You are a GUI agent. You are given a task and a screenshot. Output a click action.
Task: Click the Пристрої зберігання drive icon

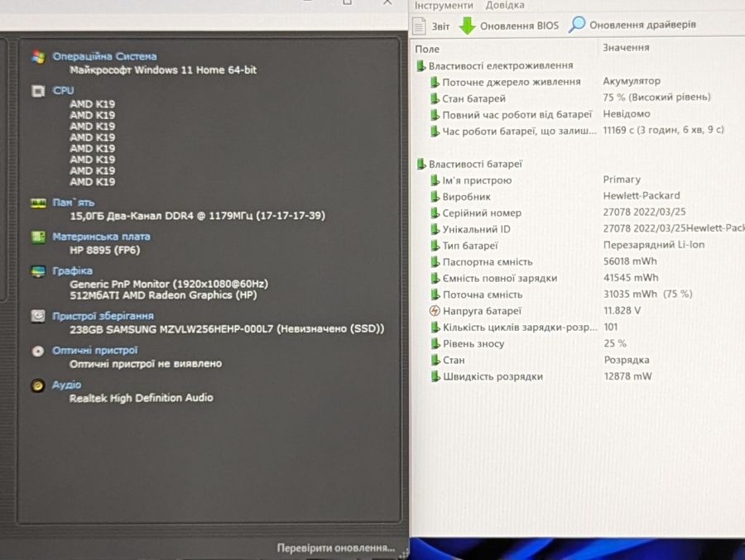click(x=38, y=316)
